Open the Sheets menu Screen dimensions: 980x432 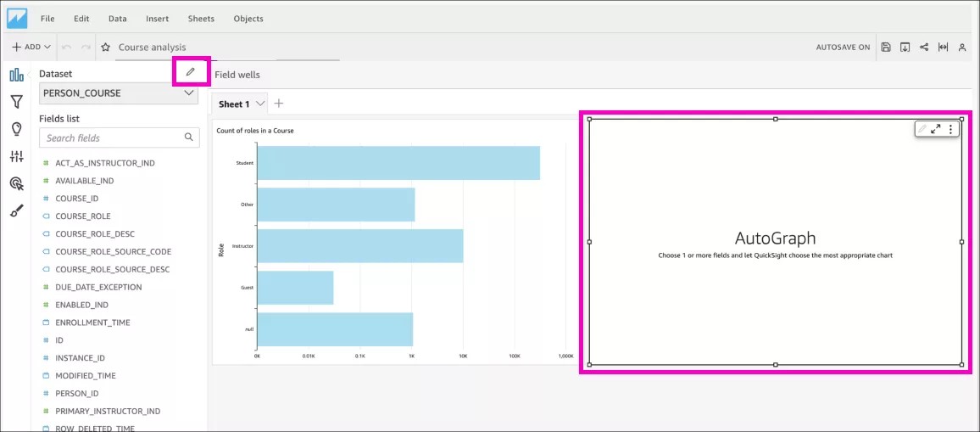coord(201,19)
